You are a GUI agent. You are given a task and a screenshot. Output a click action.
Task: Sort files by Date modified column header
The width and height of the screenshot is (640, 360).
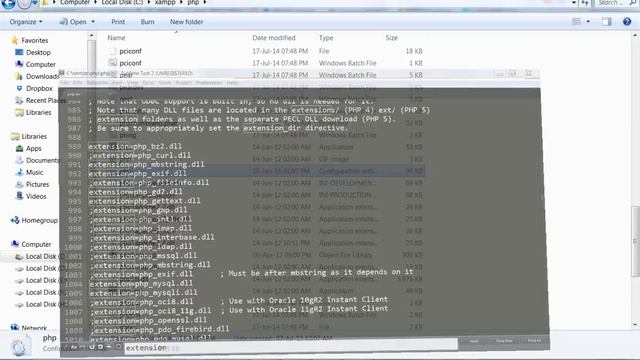pos(274,38)
